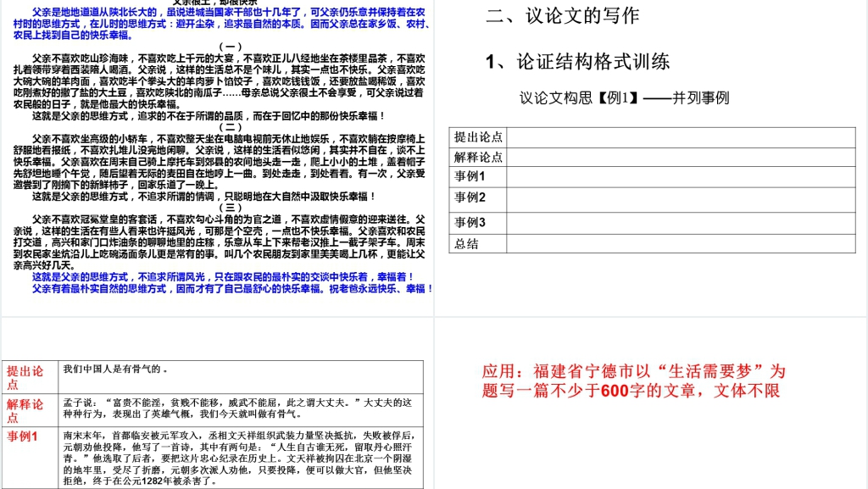Select the '事例1' cell in the empty table
Screen dimensions: 868x489
478,177
